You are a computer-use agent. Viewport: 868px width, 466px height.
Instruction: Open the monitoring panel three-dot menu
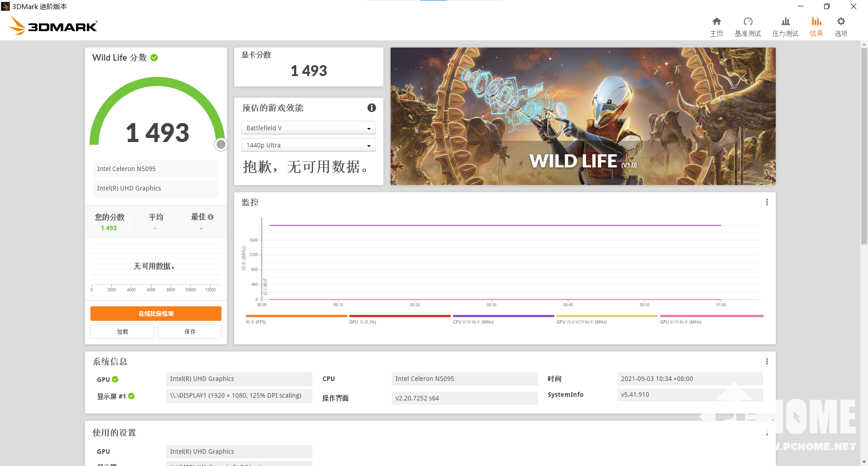pyautogui.click(x=767, y=202)
